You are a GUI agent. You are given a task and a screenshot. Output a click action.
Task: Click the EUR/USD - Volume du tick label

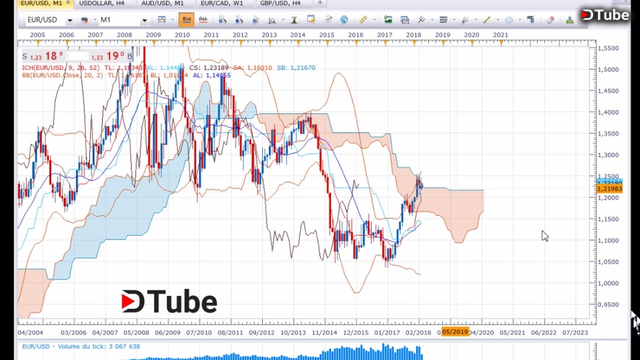click(81, 347)
